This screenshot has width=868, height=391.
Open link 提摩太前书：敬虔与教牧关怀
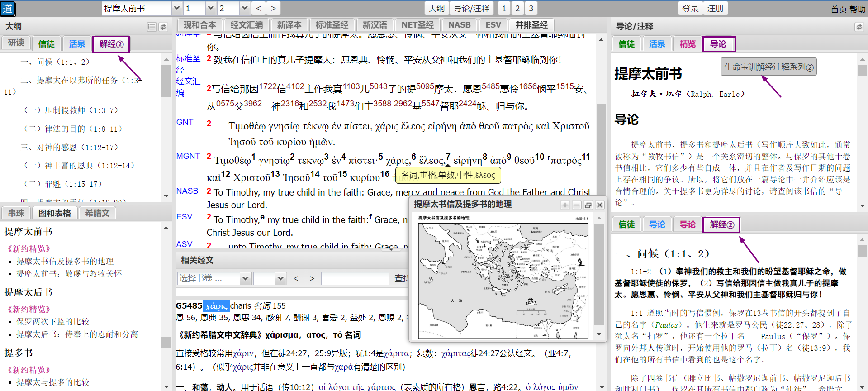click(69, 274)
